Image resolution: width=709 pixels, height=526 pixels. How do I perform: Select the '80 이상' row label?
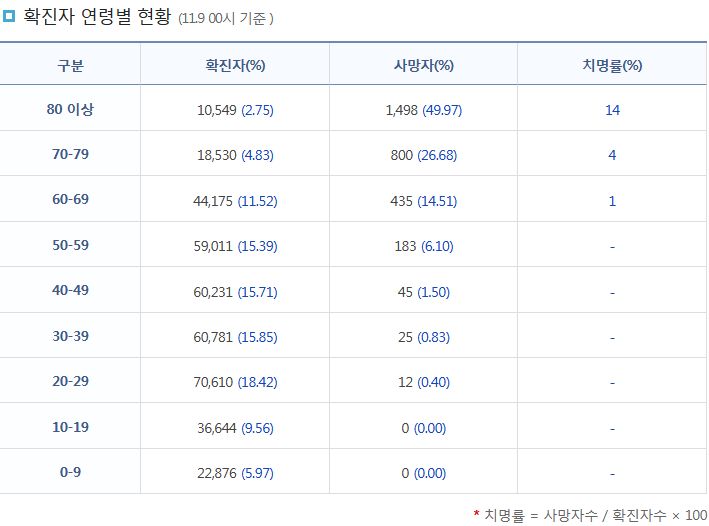[x=70, y=109]
